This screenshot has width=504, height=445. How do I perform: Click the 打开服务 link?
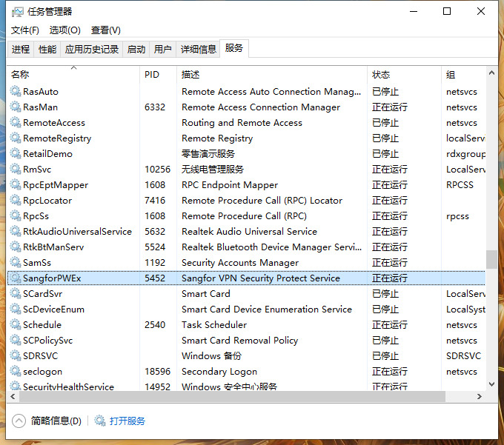coord(127,421)
